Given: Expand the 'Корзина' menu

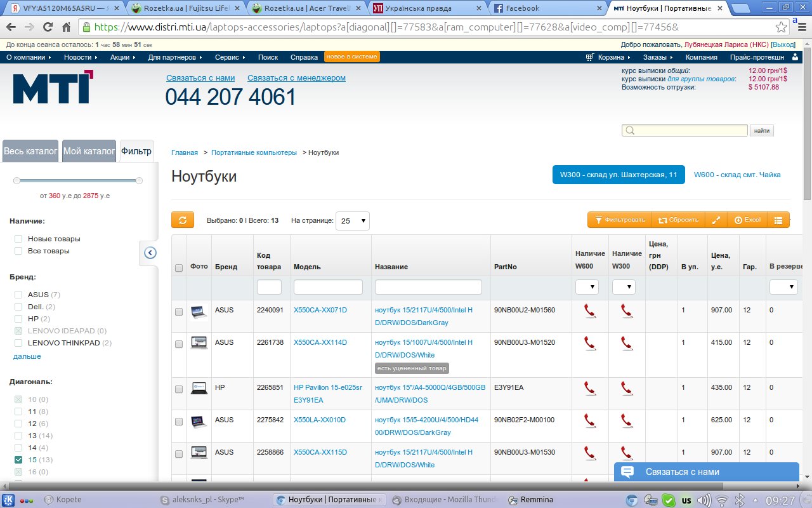Looking at the screenshot, I should [x=609, y=57].
